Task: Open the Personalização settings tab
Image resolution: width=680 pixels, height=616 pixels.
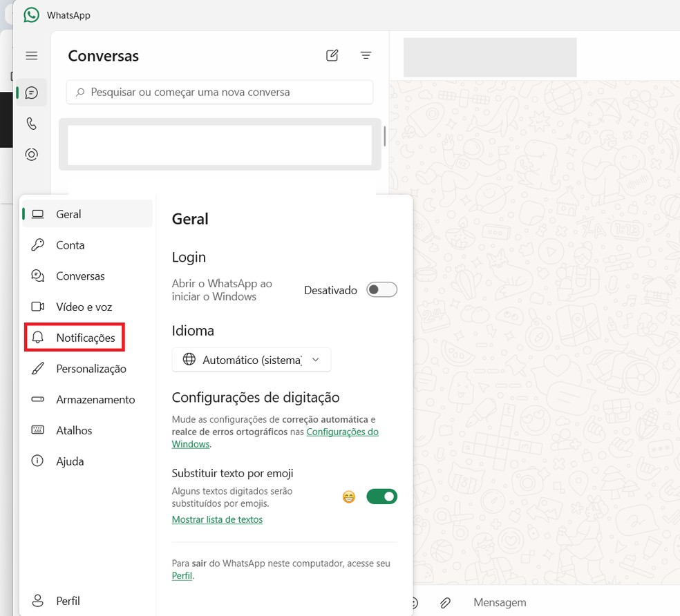Action: (87, 369)
